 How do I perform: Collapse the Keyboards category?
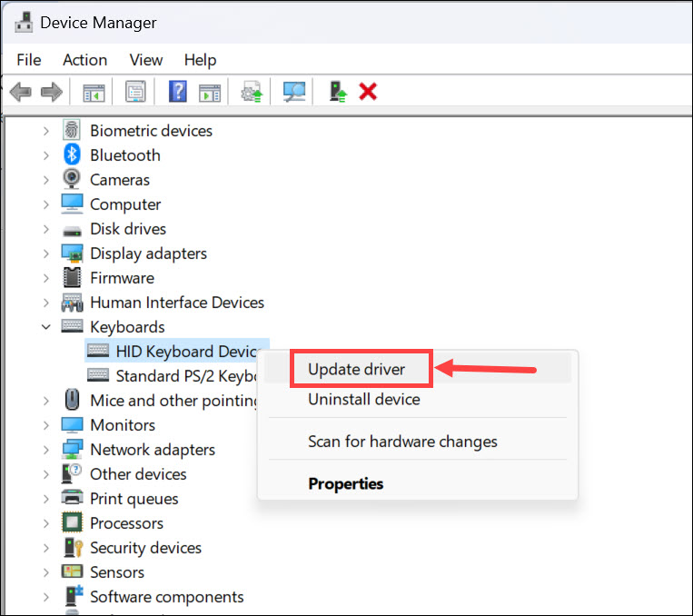tap(45, 327)
